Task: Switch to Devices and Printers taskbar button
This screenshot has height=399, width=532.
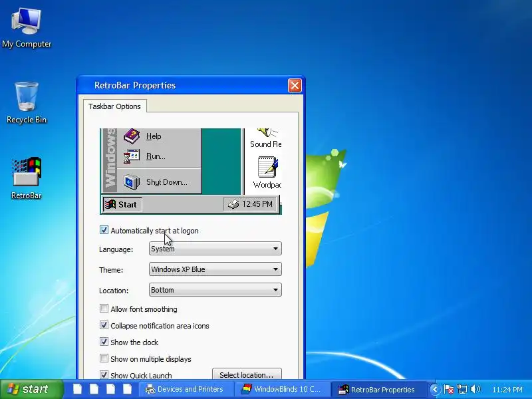Action: click(x=186, y=389)
